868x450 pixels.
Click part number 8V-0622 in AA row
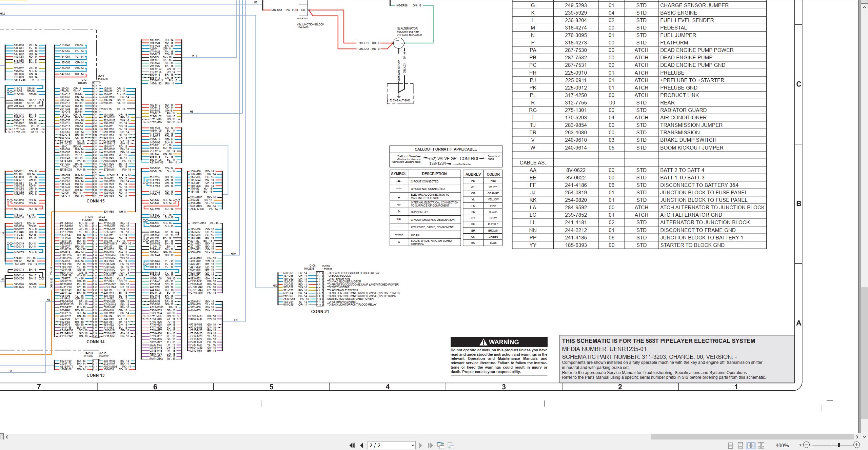[x=576, y=170]
